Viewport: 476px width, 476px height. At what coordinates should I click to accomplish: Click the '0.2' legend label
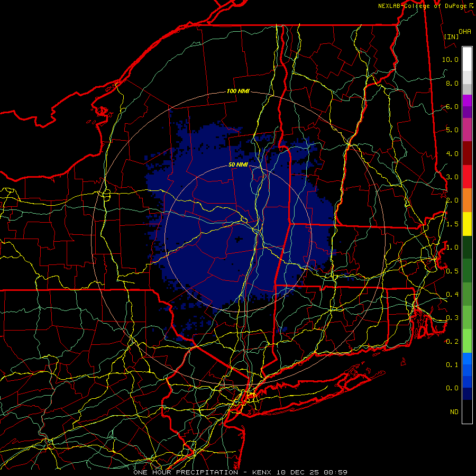452,342
